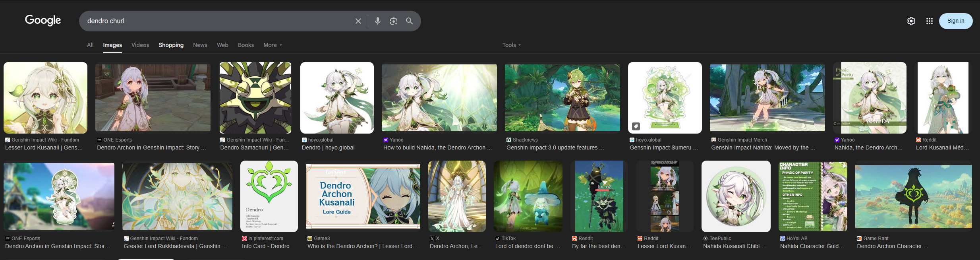
Task: Open Reddit Lord Kusanali thumbnail
Action: (943, 98)
